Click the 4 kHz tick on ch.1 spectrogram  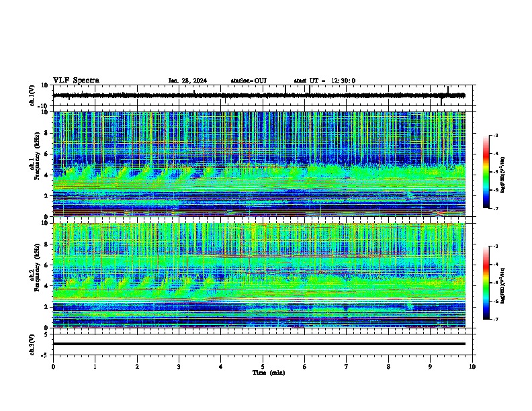point(46,175)
